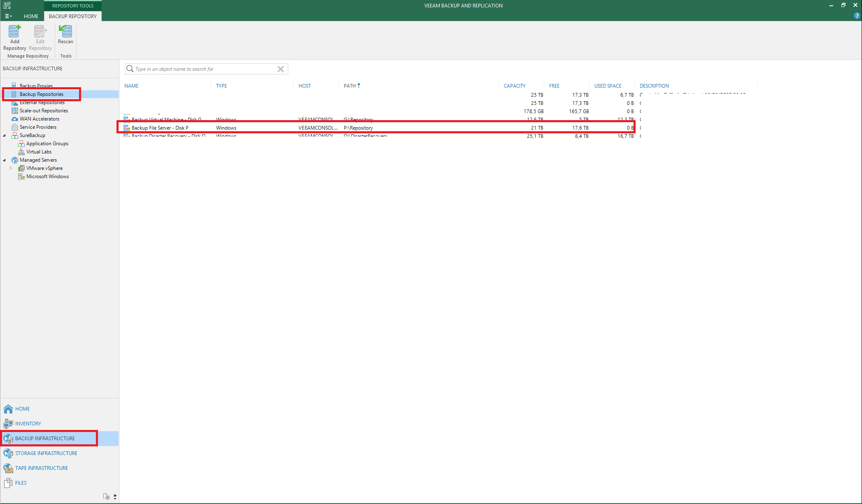Select WAN Accelerators in tree
This screenshot has height=504, width=862.
coord(40,119)
